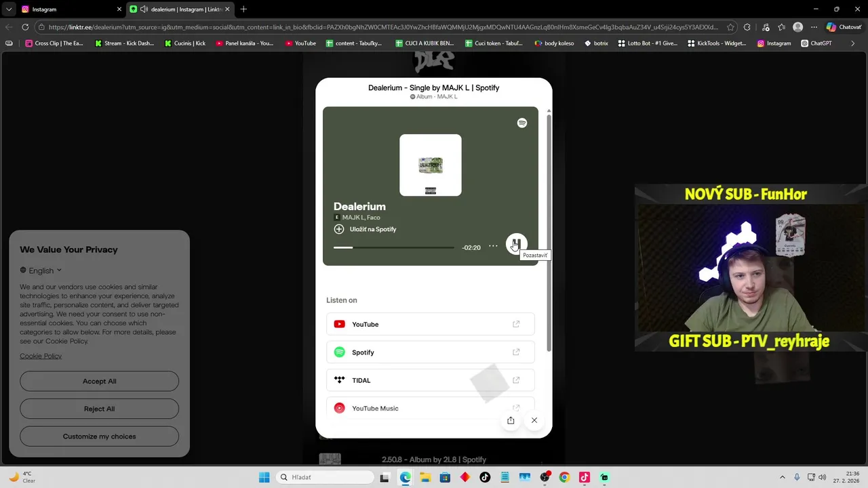Open Stream - Kick Dashboard bookmark
The image size is (868, 488).
125,43
